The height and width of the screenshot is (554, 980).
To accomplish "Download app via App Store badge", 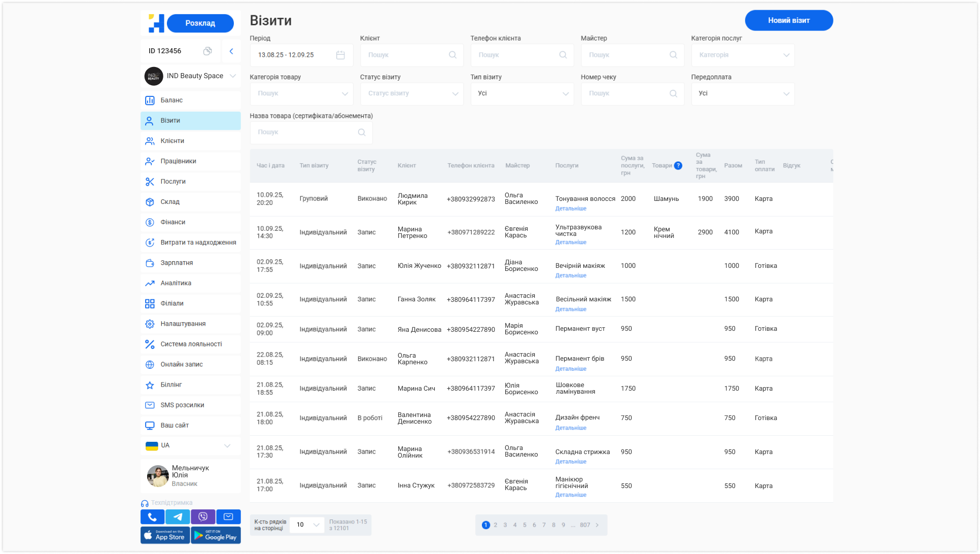I will tap(165, 535).
